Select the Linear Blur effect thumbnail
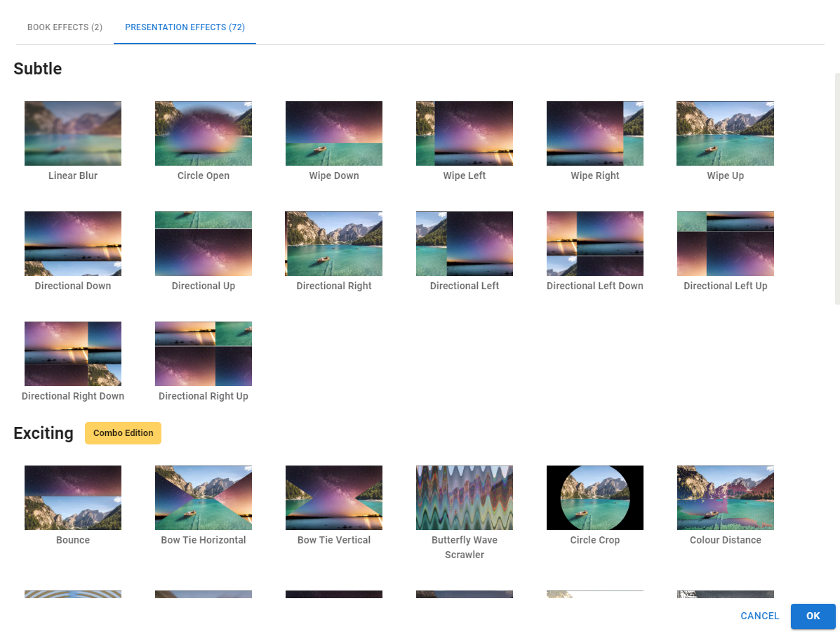Screen dimensions: 840x634 coord(73,133)
